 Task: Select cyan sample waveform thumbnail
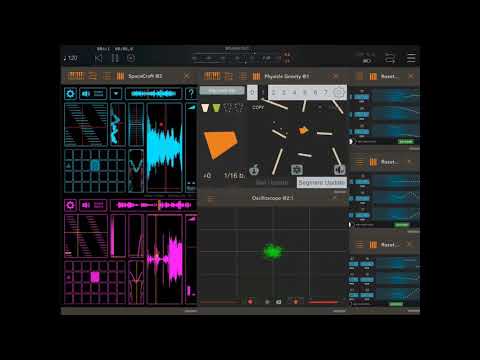coord(154,94)
